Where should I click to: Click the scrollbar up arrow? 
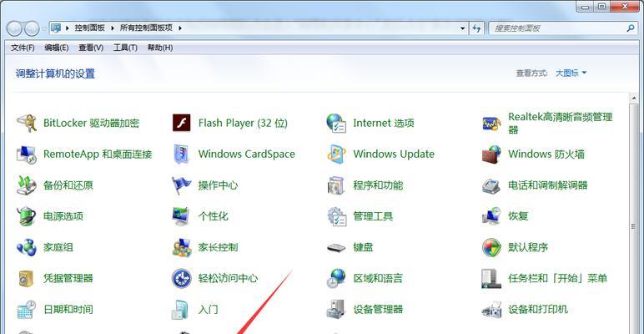(636, 98)
